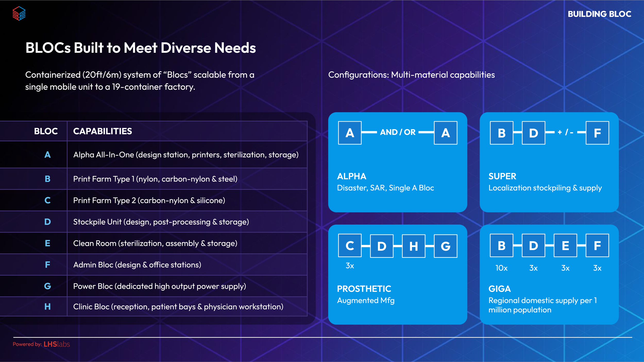Click BUILDING BLOC header text
The image size is (644, 362).
tap(599, 14)
